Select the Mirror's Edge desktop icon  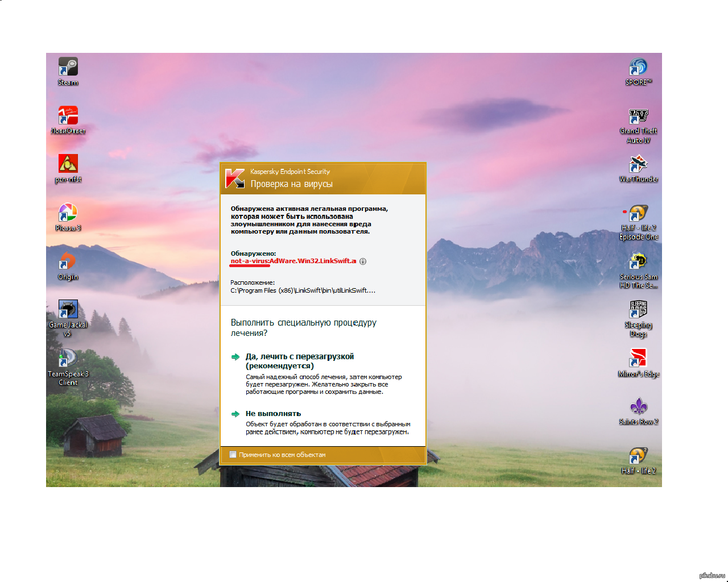(638, 363)
